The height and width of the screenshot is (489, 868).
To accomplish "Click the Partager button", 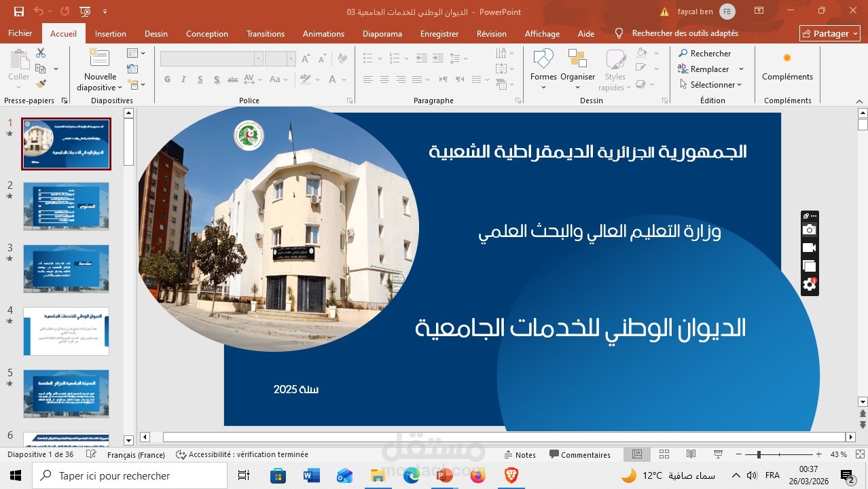I will pyautogui.click(x=829, y=33).
